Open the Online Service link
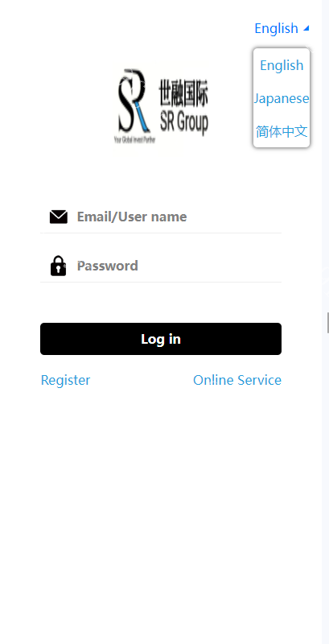 [x=237, y=380]
